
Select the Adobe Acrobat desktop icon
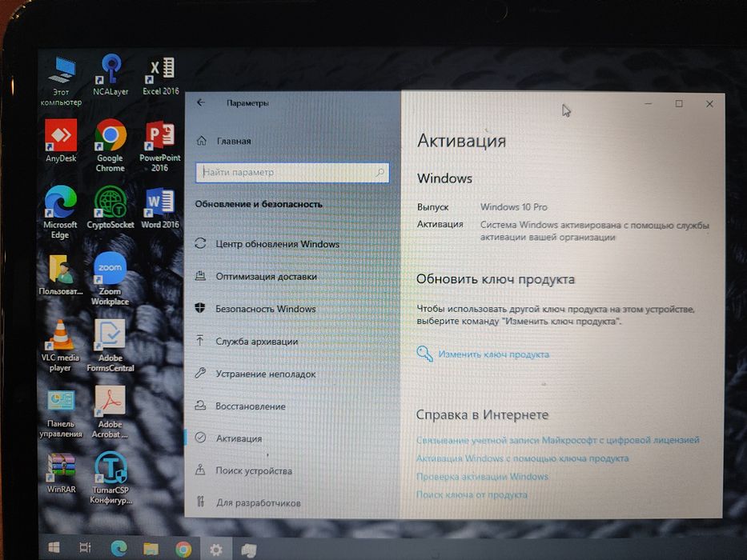click(110, 412)
